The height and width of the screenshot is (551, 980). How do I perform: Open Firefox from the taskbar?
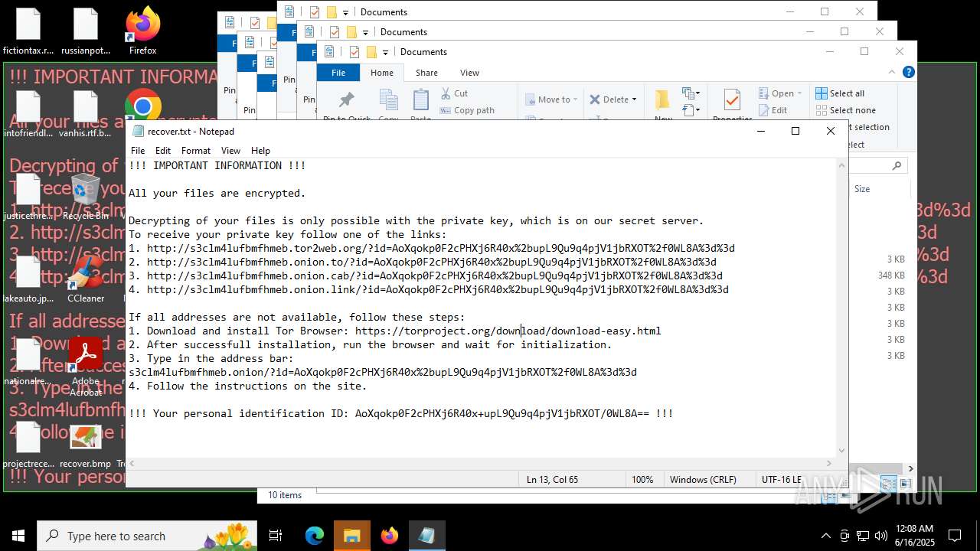click(390, 536)
